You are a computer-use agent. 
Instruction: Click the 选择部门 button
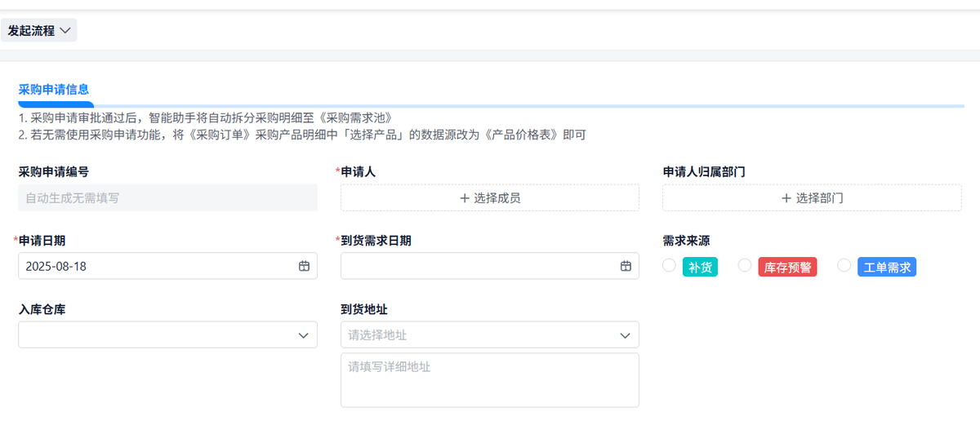point(812,198)
